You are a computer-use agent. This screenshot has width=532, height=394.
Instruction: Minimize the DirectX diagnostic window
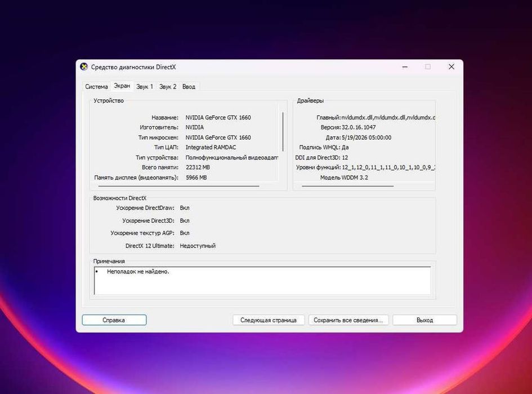coord(405,67)
